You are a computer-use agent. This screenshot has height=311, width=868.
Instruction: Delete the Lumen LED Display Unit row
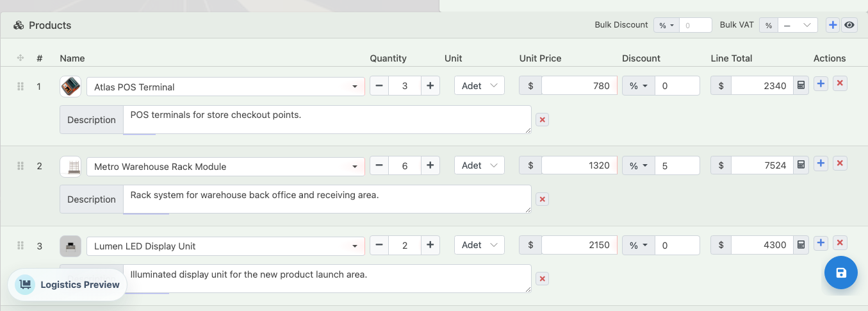coord(840,242)
